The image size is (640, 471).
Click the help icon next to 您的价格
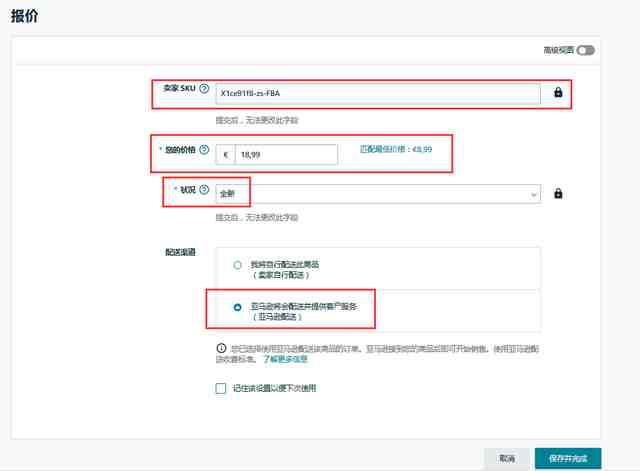click(204, 150)
